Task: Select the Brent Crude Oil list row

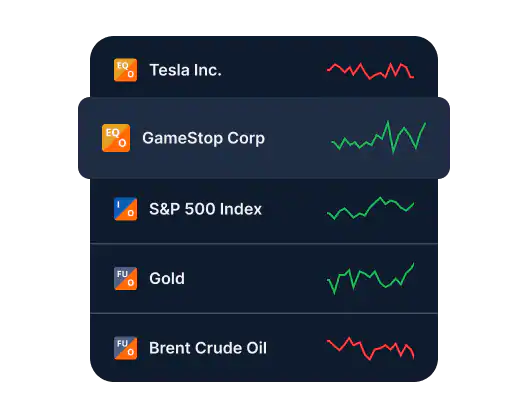Action: [x=264, y=348]
